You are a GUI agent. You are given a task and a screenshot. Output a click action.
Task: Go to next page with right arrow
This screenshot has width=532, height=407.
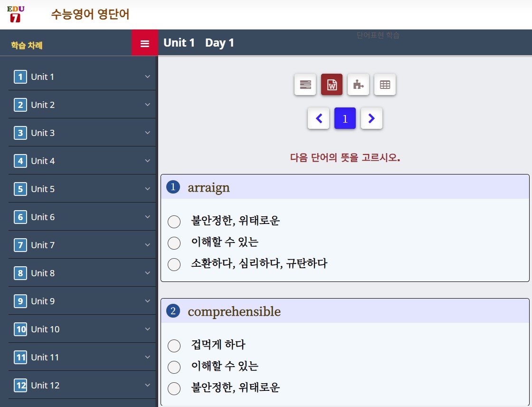pyautogui.click(x=371, y=118)
